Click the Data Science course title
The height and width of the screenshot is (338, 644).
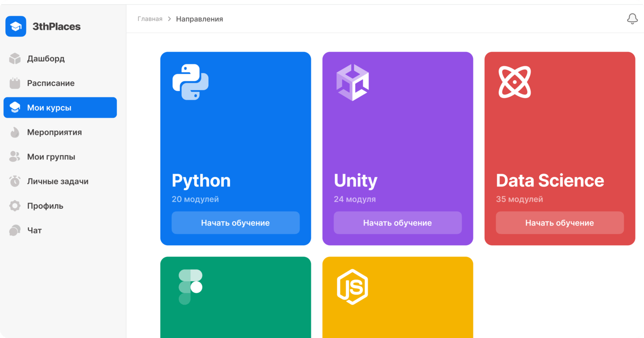(x=550, y=181)
